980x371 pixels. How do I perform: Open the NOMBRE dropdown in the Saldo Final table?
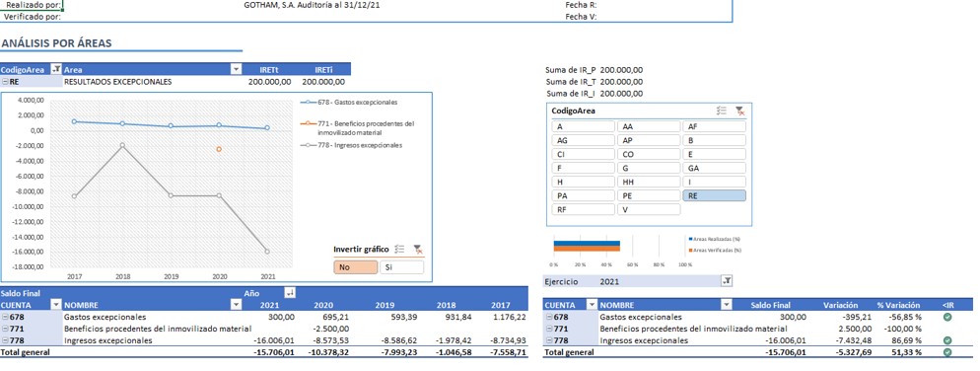[236, 305]
